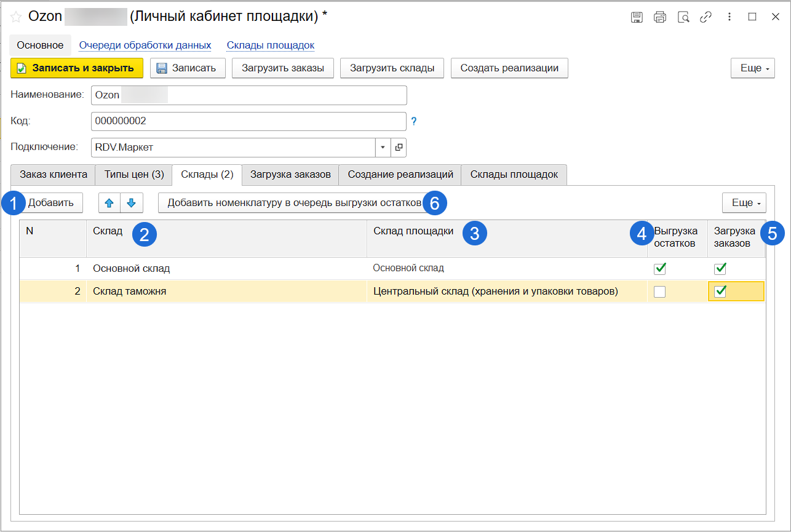Open the top Еще dropdown menu
This screenshot has width=791, height=532.
(752, 68)
